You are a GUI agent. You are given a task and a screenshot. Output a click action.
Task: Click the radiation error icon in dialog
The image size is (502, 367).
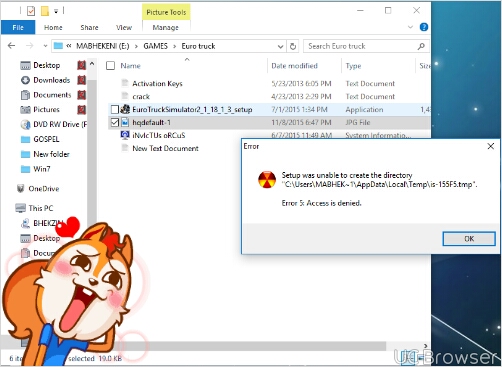267,179
